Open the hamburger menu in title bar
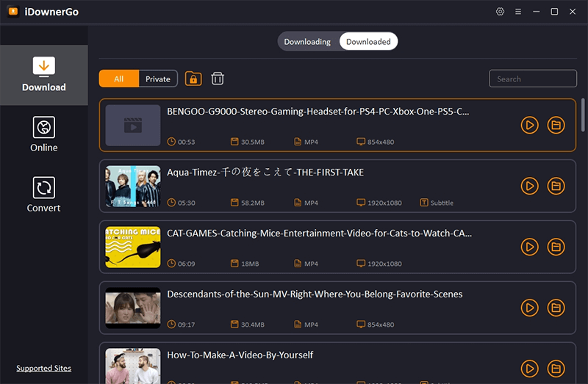This screenshot has width=588, height=384. pos(518,12)
